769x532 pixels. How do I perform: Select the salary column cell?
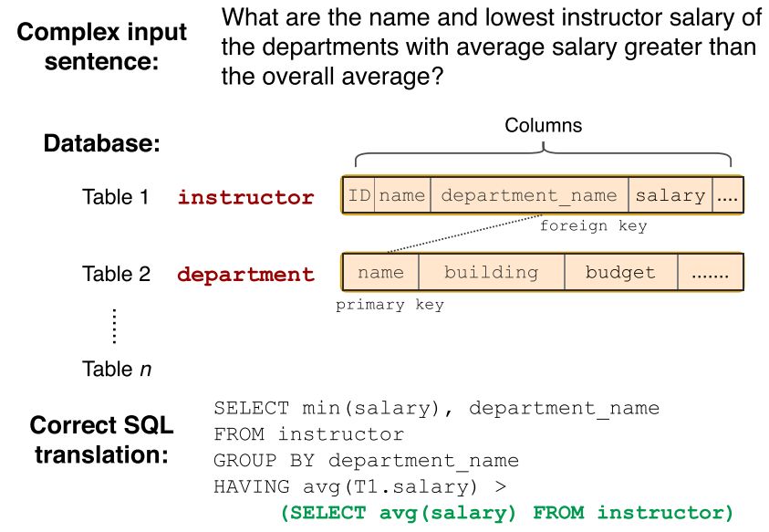click(670, 195)
